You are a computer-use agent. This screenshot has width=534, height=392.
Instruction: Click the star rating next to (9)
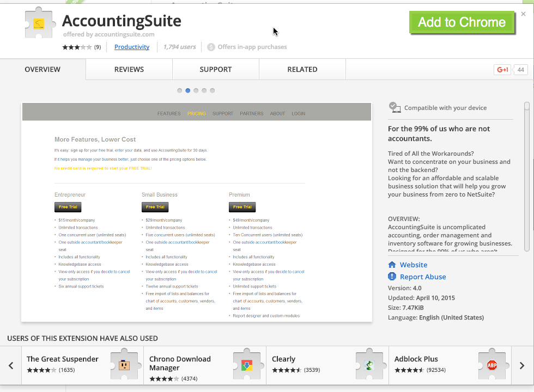click(x=77, y=47)
